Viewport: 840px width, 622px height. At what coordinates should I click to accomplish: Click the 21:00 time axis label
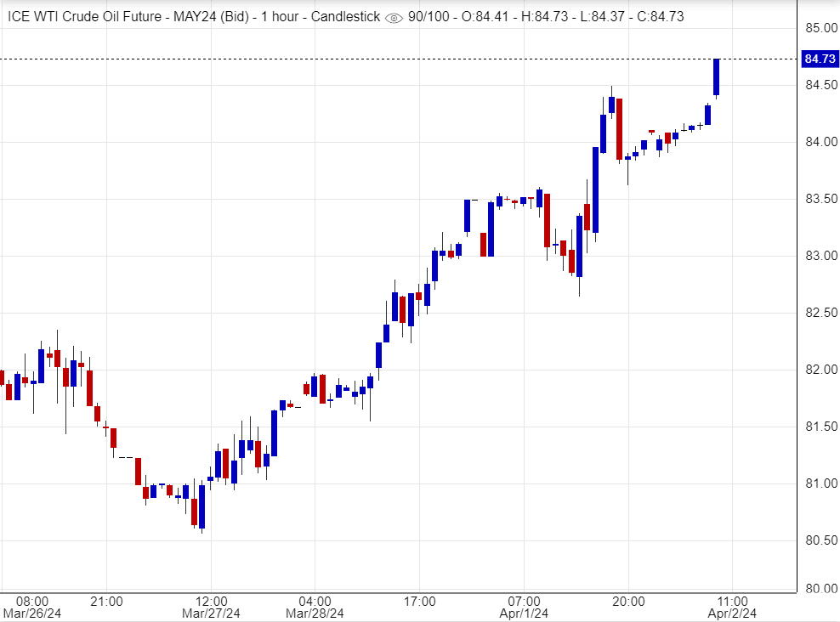tap(107, 600)
